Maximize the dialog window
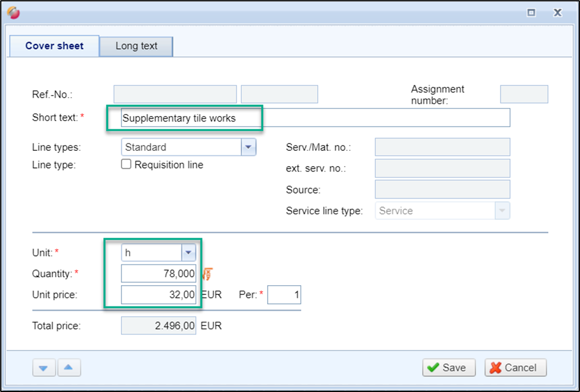Viewport: 580px width, 392px height. click(x=532, y=12)
